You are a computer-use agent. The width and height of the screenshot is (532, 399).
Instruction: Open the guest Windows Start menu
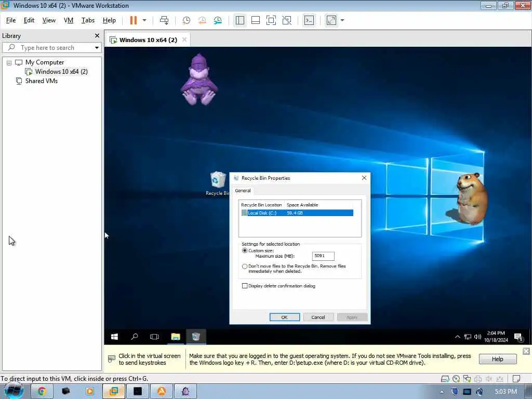click(x=114, y=337)
